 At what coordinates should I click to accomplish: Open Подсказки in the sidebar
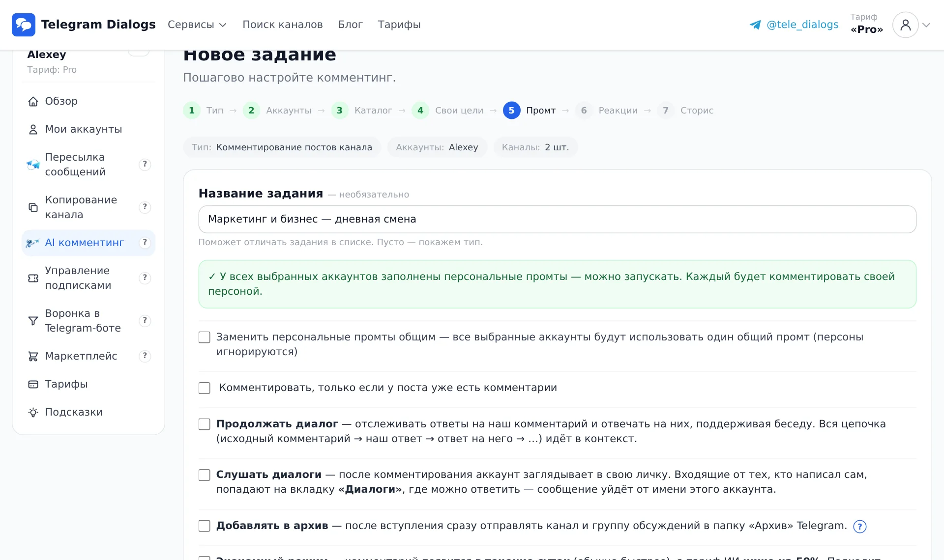[x=88, y=412]
